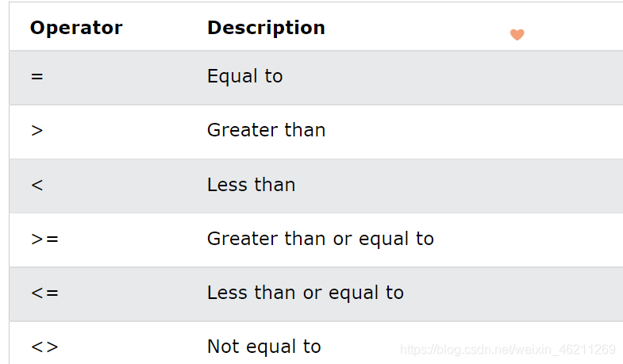The image size is (623, 364).
Task: Select the <> operator symbol
Action: 44,347
